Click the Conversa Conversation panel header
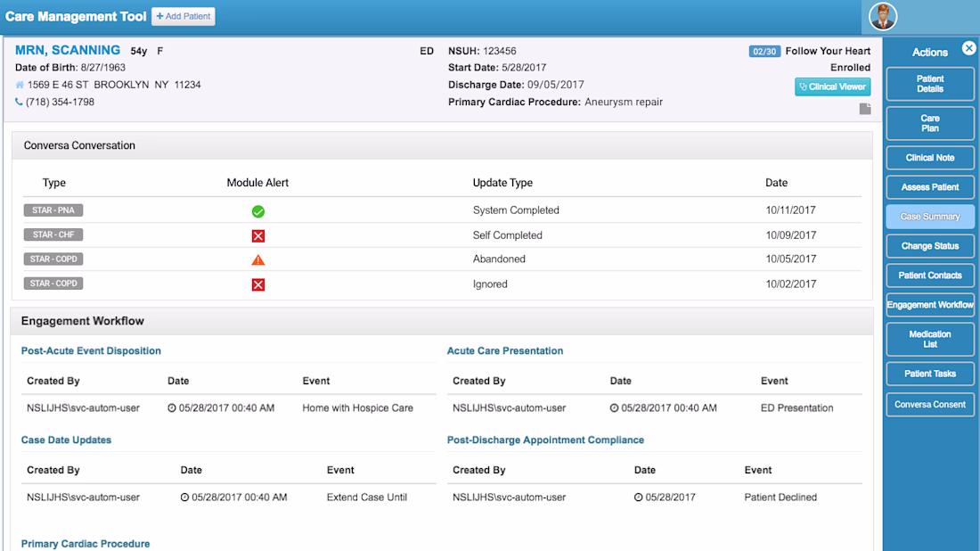 point(442,145)
